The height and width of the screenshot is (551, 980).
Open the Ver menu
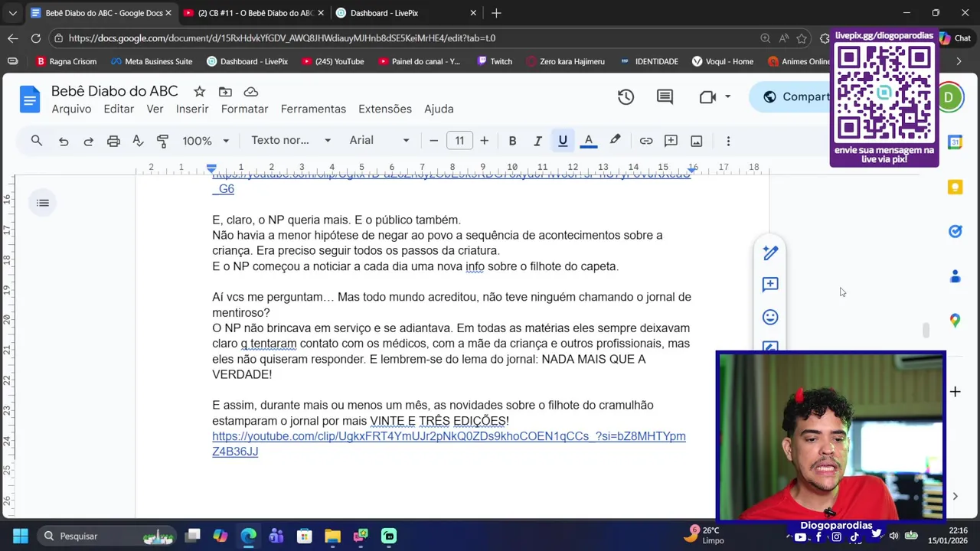point(155,109)
